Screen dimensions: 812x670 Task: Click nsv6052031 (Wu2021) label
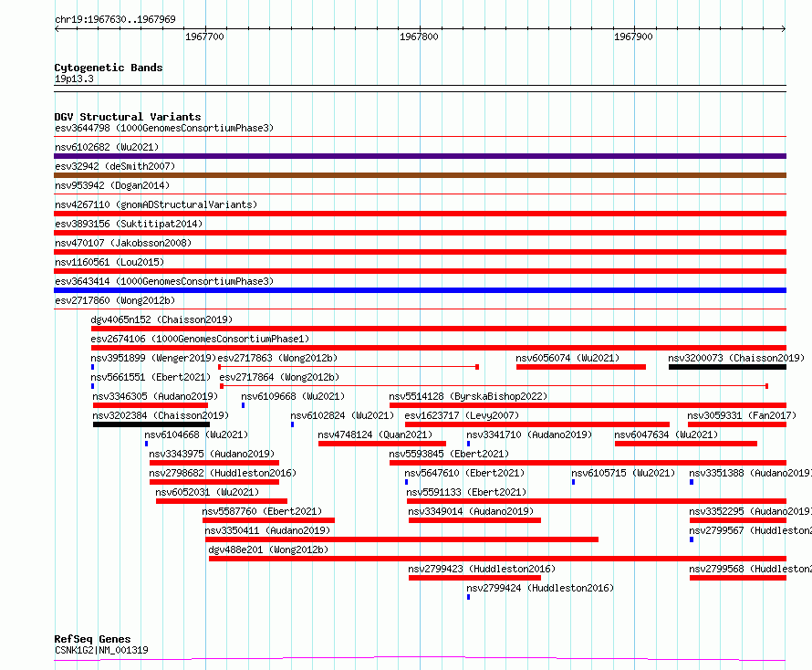coord(207,492)
